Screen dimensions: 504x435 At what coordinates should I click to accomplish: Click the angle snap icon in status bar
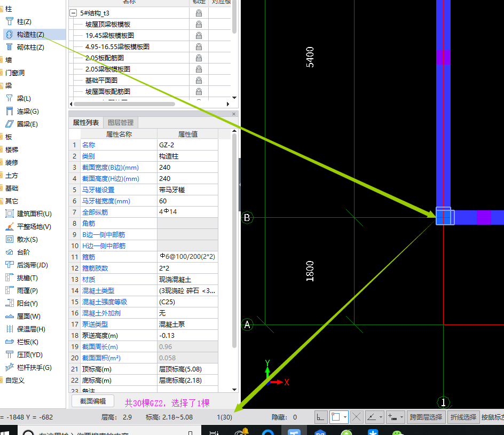point(372,417)
